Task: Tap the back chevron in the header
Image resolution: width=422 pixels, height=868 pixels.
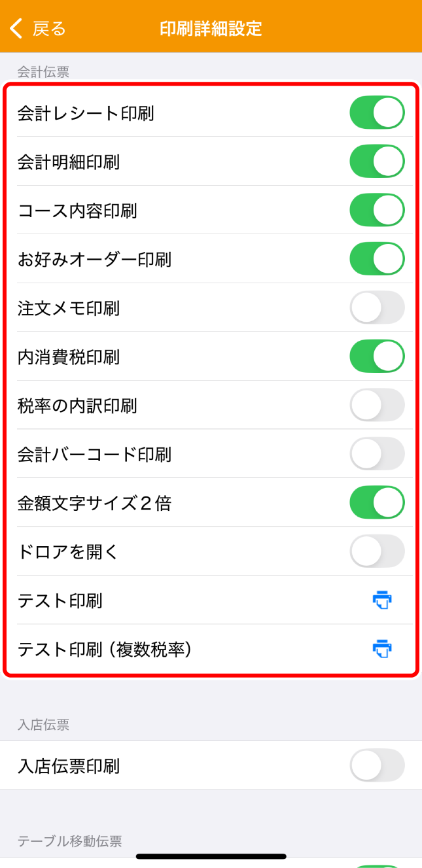Action: coord(13,28)
